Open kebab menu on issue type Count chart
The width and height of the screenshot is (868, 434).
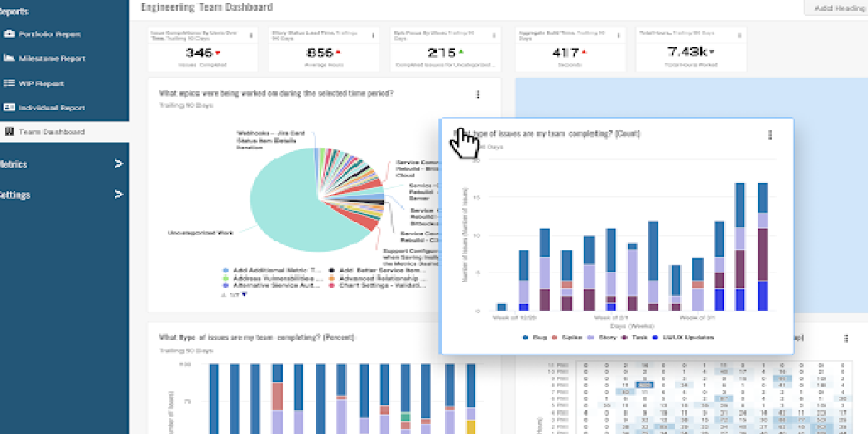tap(770, 135)
